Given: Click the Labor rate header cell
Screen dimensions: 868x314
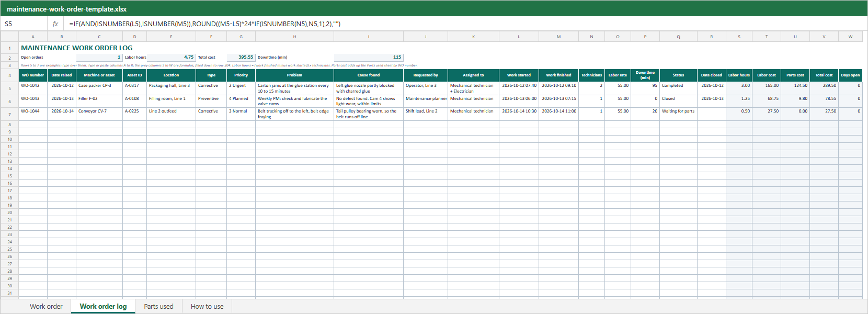Looking at the screenshot, I should (x=618, y=75).
